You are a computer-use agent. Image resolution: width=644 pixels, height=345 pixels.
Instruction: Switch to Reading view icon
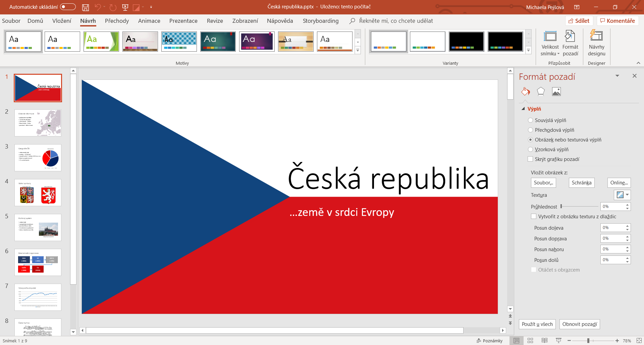coord(544,341)
